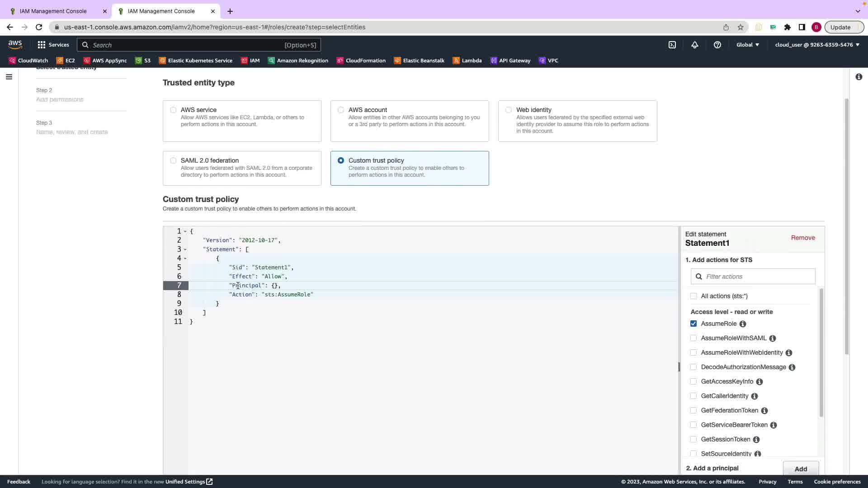Show info icon next to AssumeRole
The height and width of the screenshot is (488, 868).
743,324
